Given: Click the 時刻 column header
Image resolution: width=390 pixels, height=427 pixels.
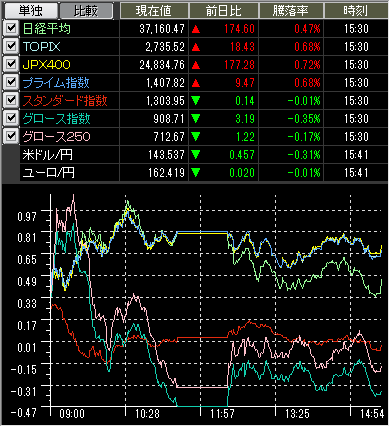Looking at the screenshot, I should point(356,11).
